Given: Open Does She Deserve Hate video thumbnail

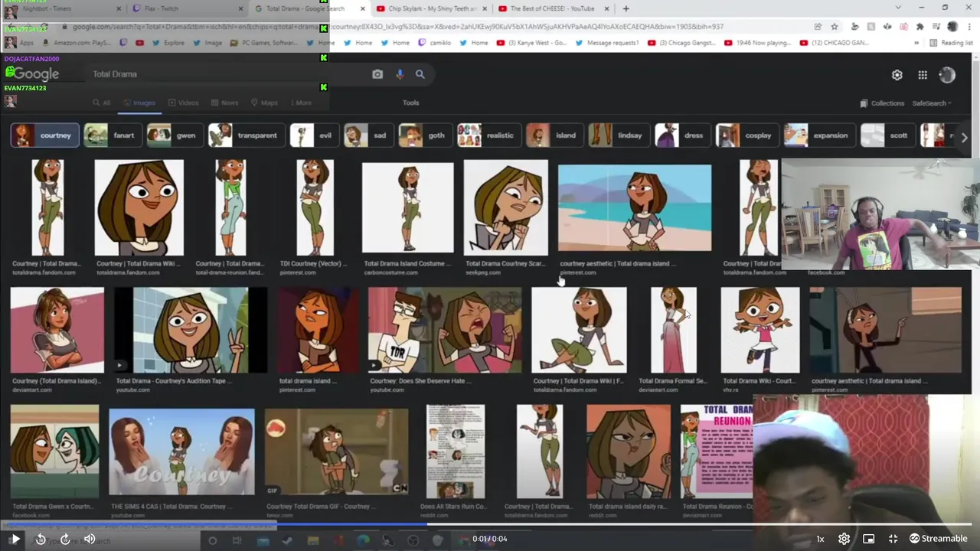Looking at the screenshot, I should (x=445, y=330).
